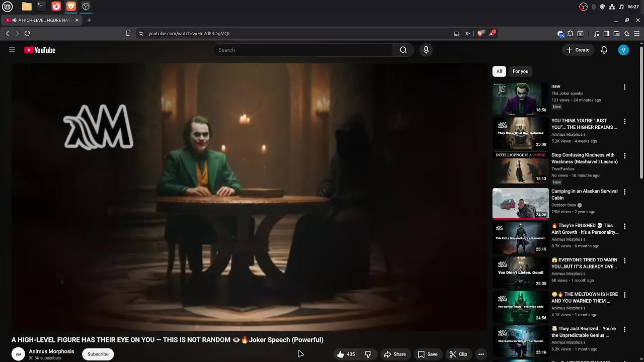Open YouTube notifications bell
Viewport: 644px width, 362px height.
[x=604, y=50]
